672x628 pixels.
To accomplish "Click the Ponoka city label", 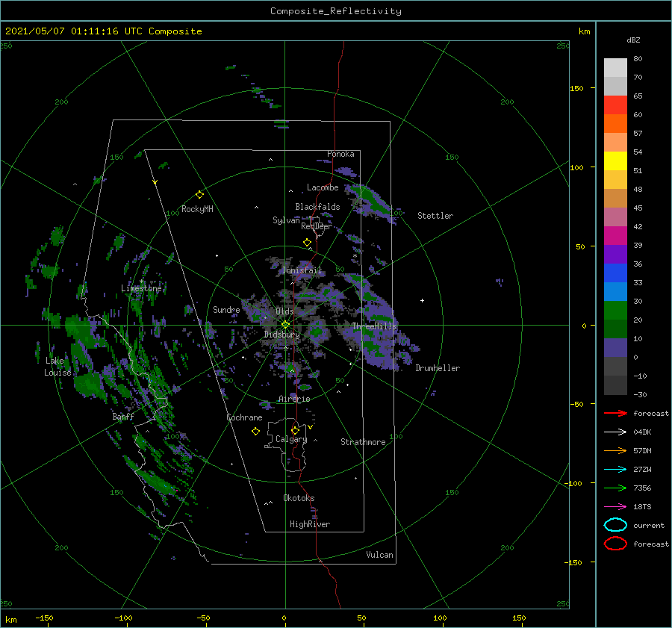I will pyautogui.click(x=340, y=154).
